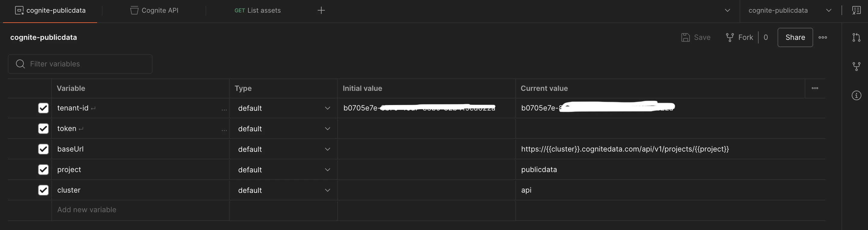
Task: Toggle the cluster variable checkbox
Action: point(43,190)
